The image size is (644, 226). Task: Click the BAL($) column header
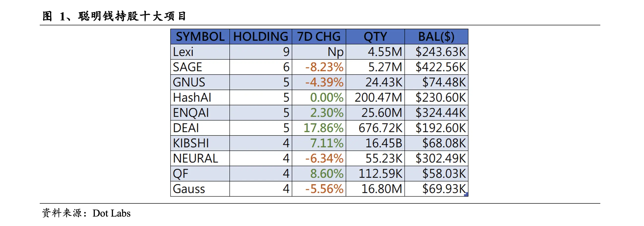pos(436,37)
